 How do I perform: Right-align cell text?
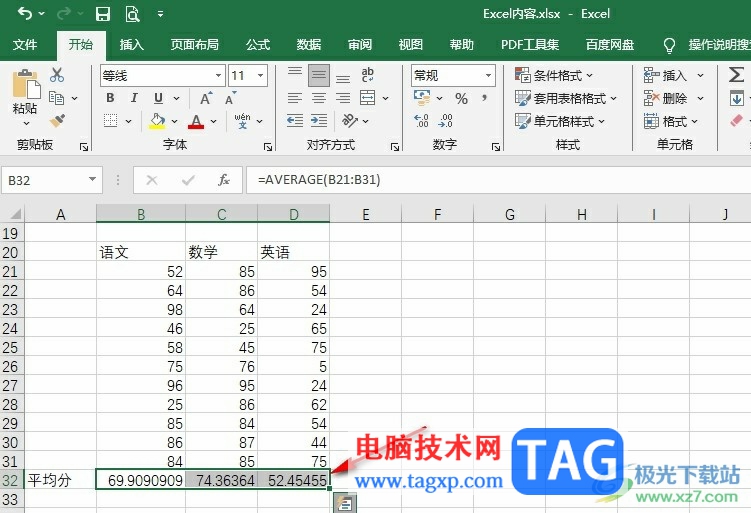coord(342,98)
